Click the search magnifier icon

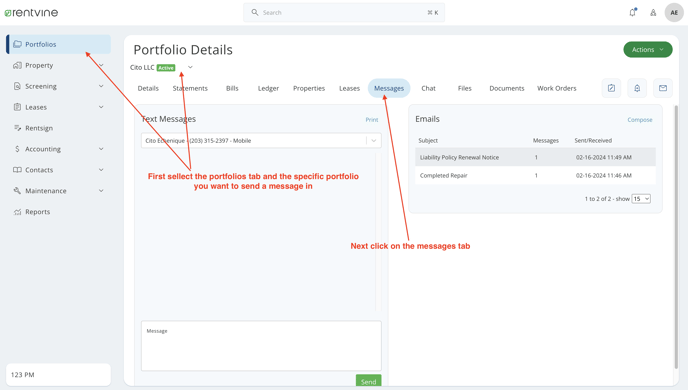254,12
